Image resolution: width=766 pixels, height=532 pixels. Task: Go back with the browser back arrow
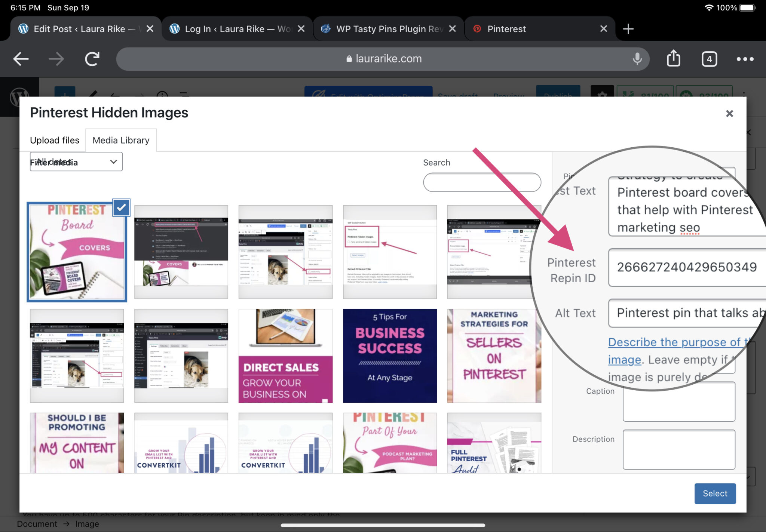point(21,59)
